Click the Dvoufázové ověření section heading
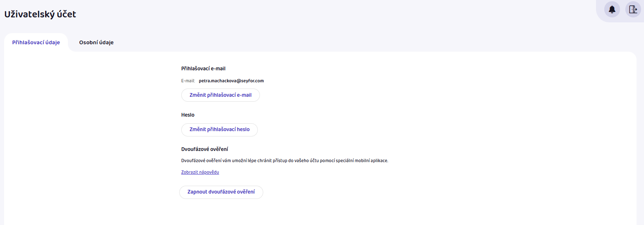644x225 pixels. click(205, 149)
